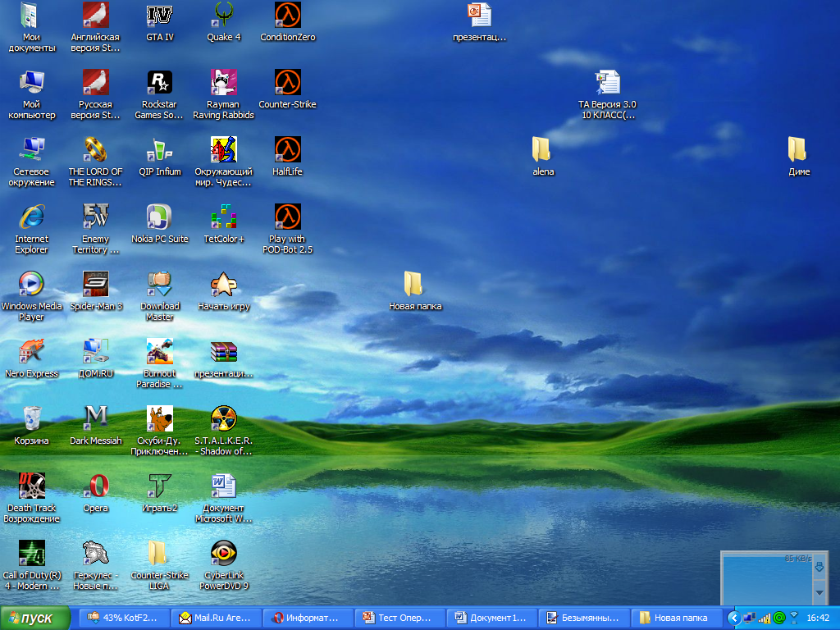Open Rockstar Games Social Club shortcut
The height and width of the screenshot is (630, 840).
pyautogui.click(x=160, y=94)
